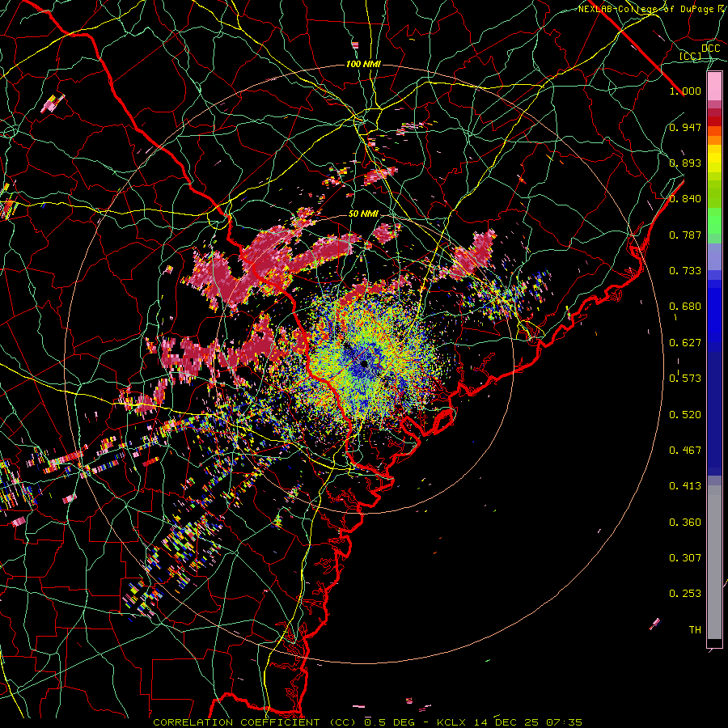Click the TH label at the scale bottom

click(695, 629)
